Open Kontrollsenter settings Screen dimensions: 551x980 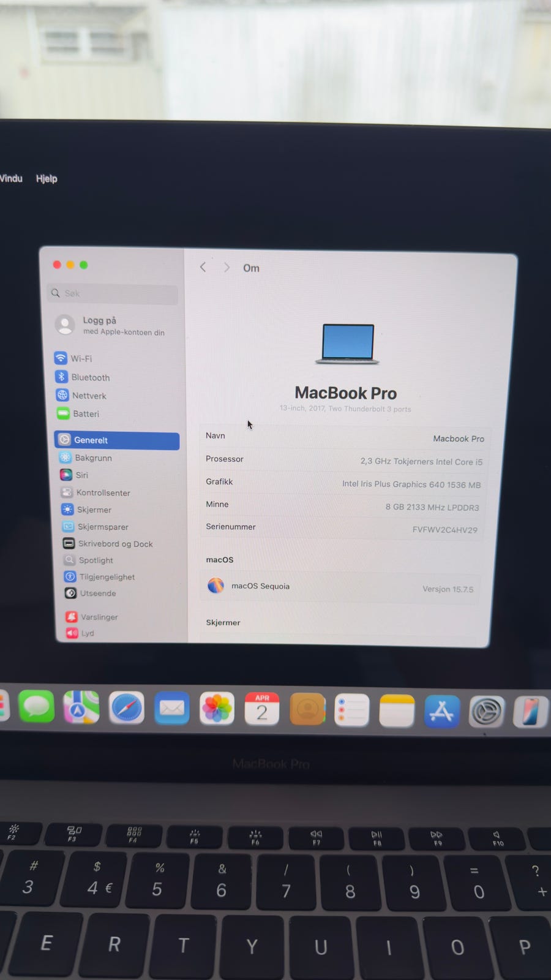tap(96, 492)
